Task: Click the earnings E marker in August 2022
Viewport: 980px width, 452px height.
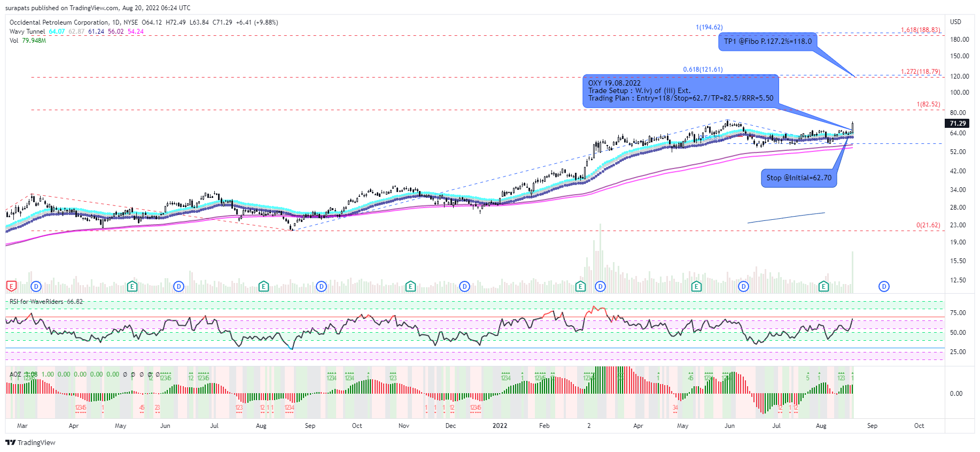Action: click(x=823, y=287)
